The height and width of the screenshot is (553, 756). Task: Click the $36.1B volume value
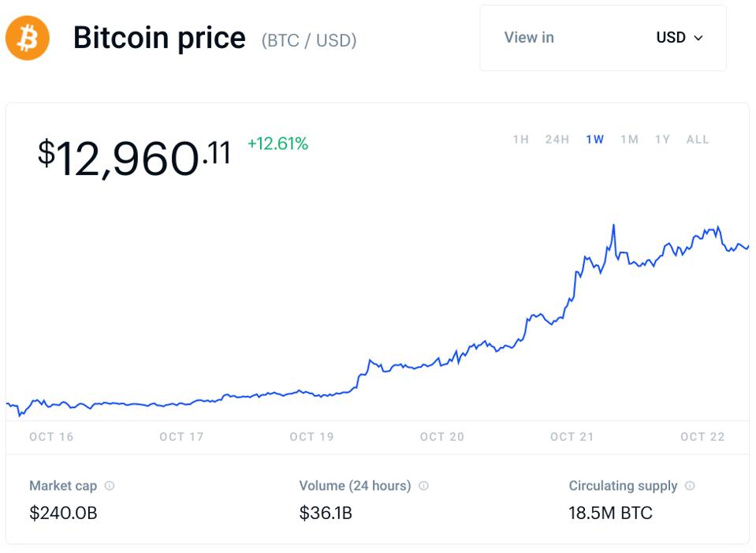point(326,514)
